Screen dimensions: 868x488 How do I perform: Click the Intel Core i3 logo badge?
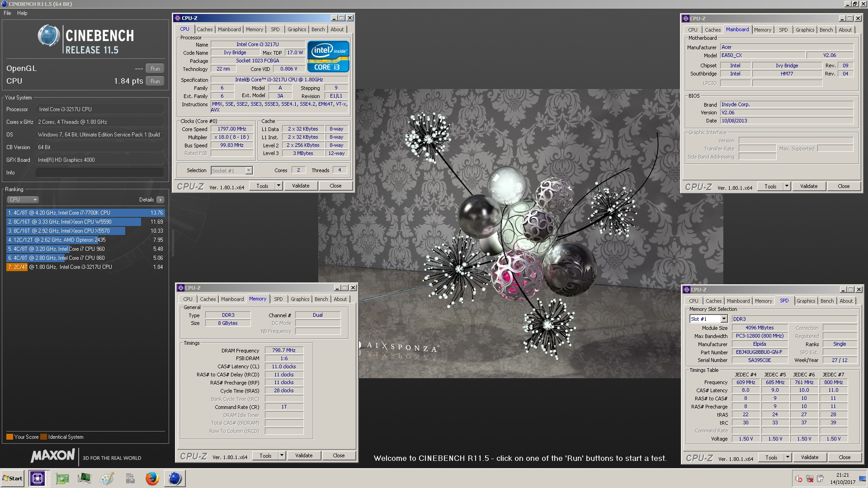click(x=329, y=56)
